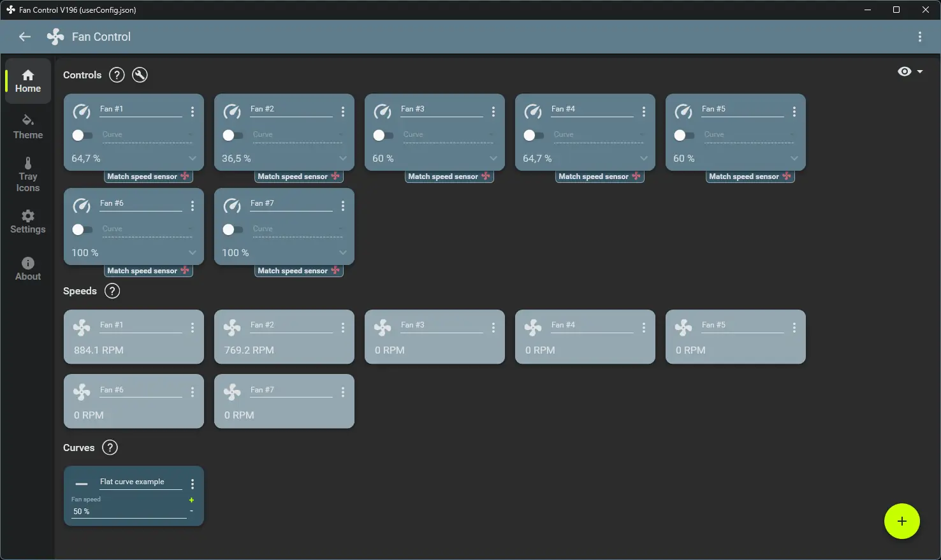Click the Flat curve 50 % speed field
Image resolution: width=941 pixels, height=560 pixels.
click(x=129, y=512)
